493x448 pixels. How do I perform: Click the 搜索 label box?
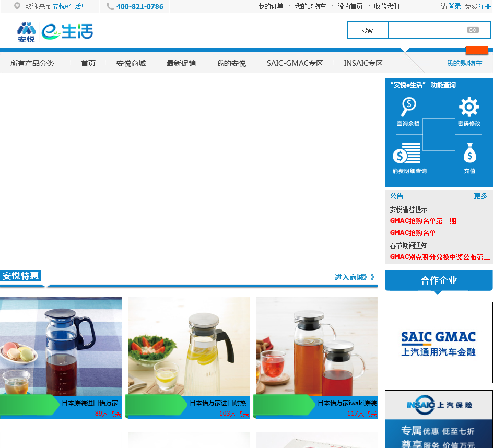click(368, 30)
